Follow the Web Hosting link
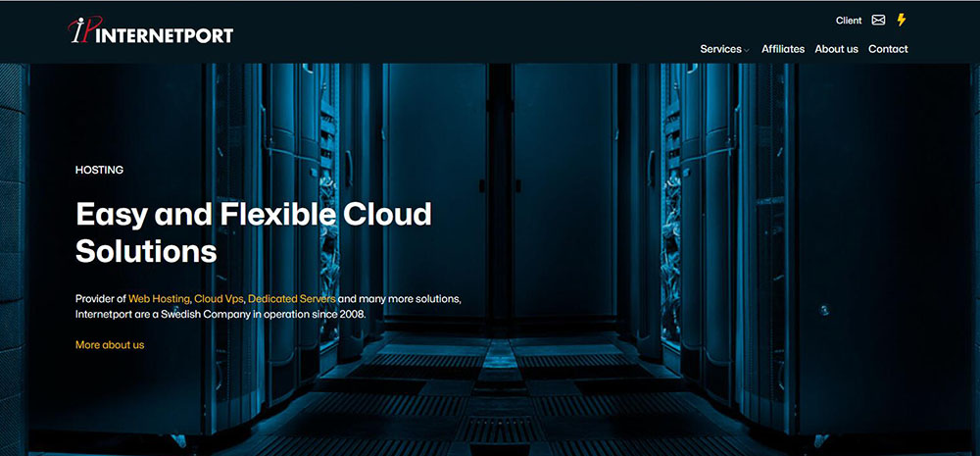This screenshot has width=980, height=456. click(159, 298)
